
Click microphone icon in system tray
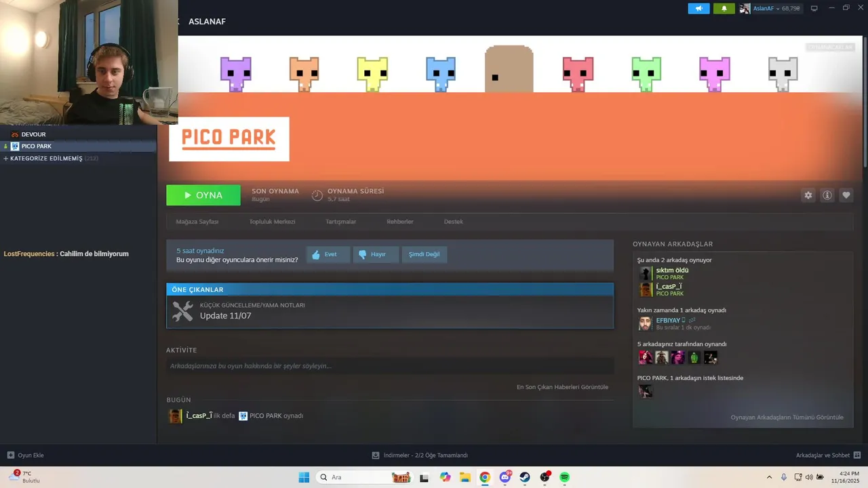click(x=784, y=477)
